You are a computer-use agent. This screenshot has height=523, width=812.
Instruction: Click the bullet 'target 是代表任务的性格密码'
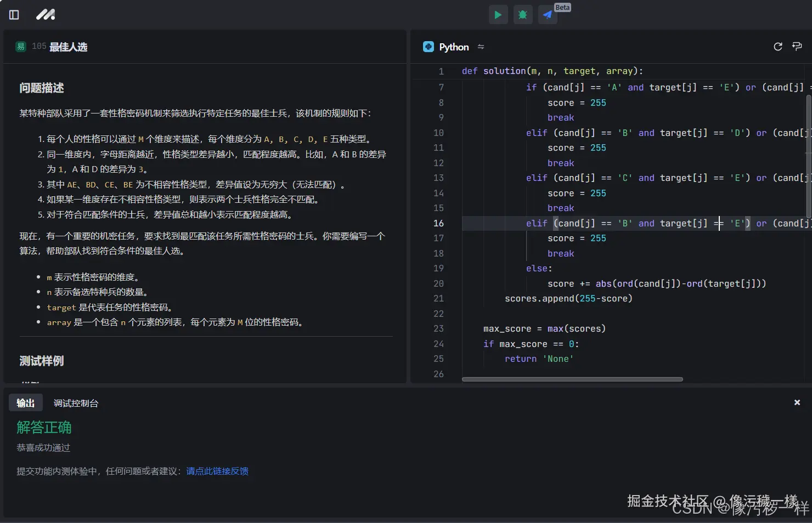(110, 307)
